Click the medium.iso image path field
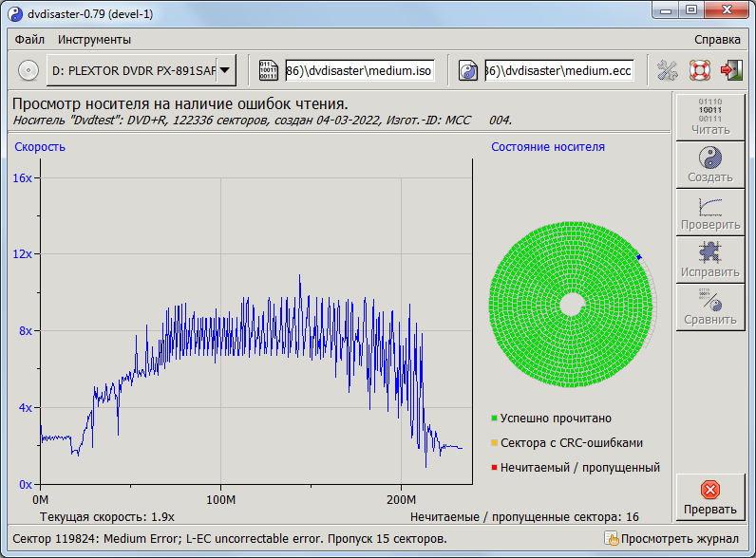Screen dimensions: 756x558 [x=359, y=70]
